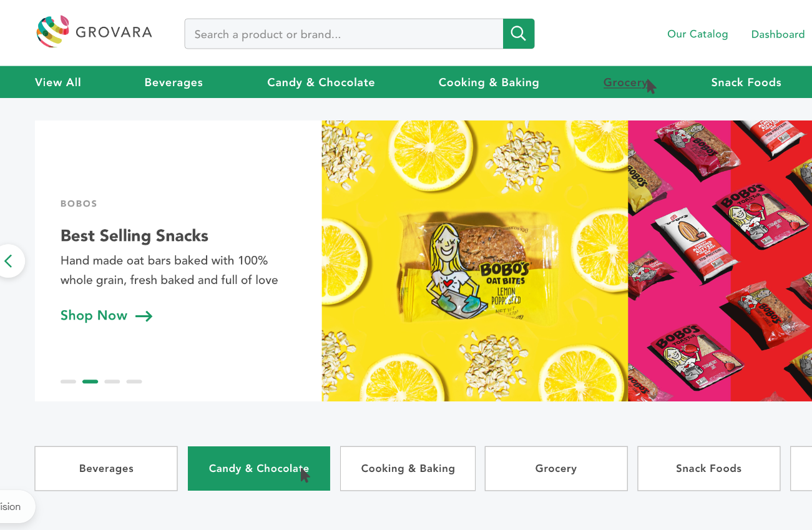Open Grocery in the green navigation bar
The height and width of the screenshot is (530, 812).
tap(626, 82)
